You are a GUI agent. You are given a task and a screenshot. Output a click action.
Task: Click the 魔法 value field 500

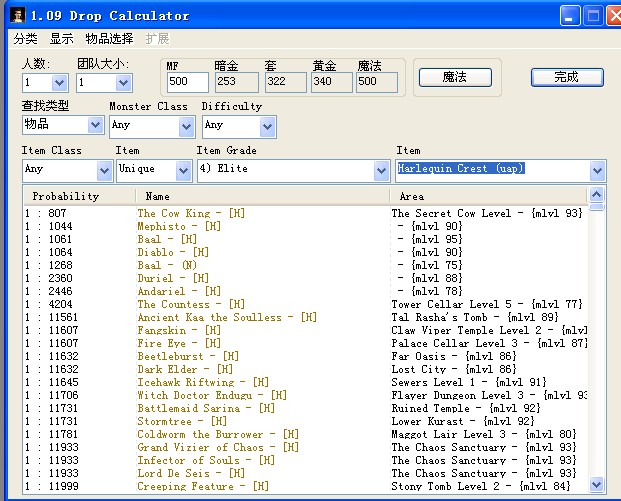coord(377,82)
